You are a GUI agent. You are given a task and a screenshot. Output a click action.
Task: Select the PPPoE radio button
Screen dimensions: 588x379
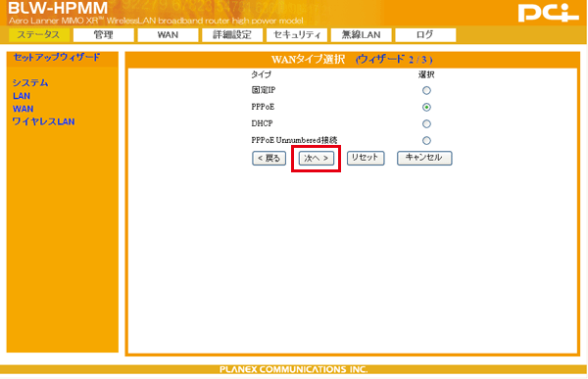pos(426,107)
